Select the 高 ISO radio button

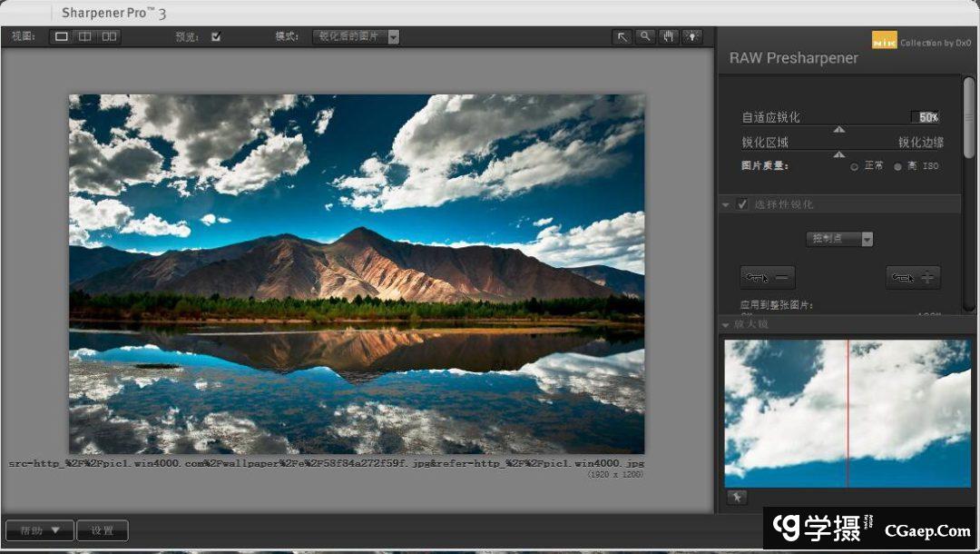pyautogui.click(x=898, y=167)
